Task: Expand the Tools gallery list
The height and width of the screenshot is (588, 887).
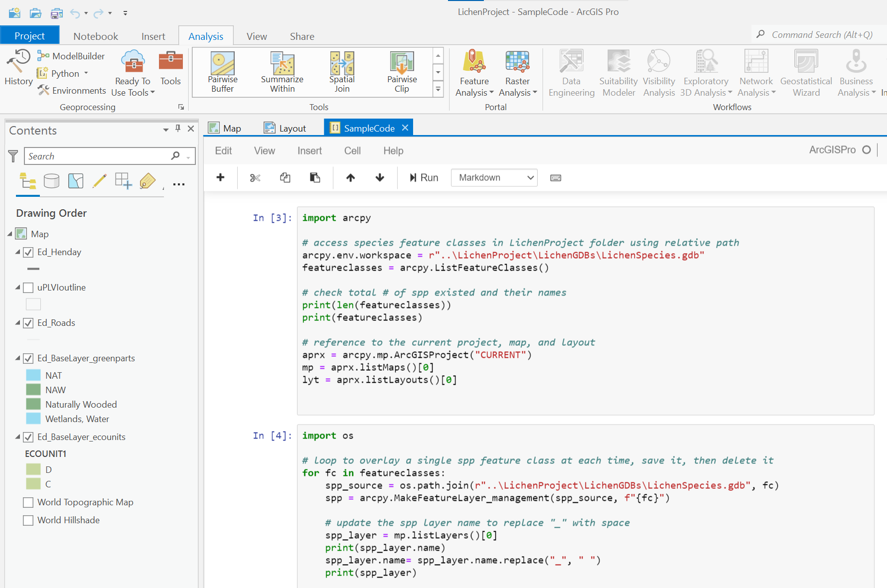Action: [x=438, y=90]
